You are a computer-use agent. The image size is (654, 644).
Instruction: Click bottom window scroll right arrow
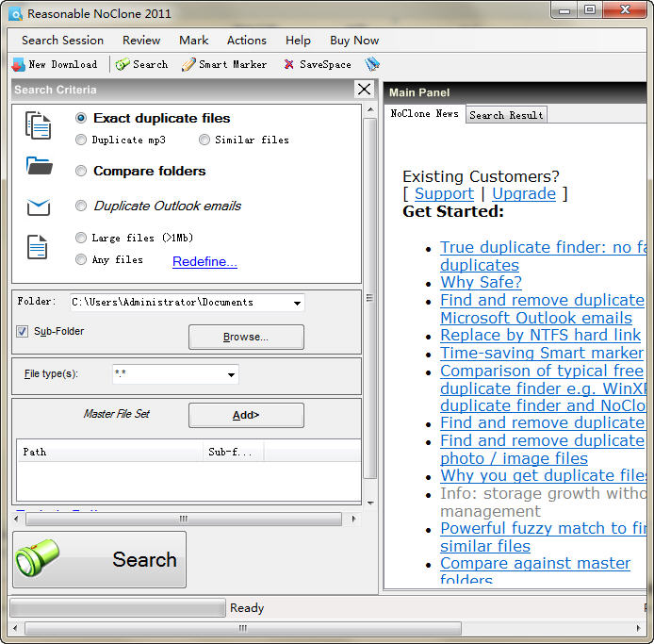pyautogui.click(x=639, y=628)
